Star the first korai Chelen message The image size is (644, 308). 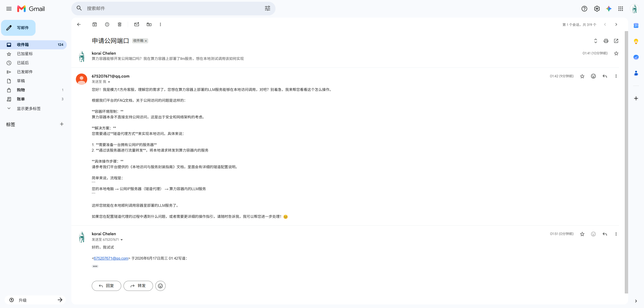616,53
